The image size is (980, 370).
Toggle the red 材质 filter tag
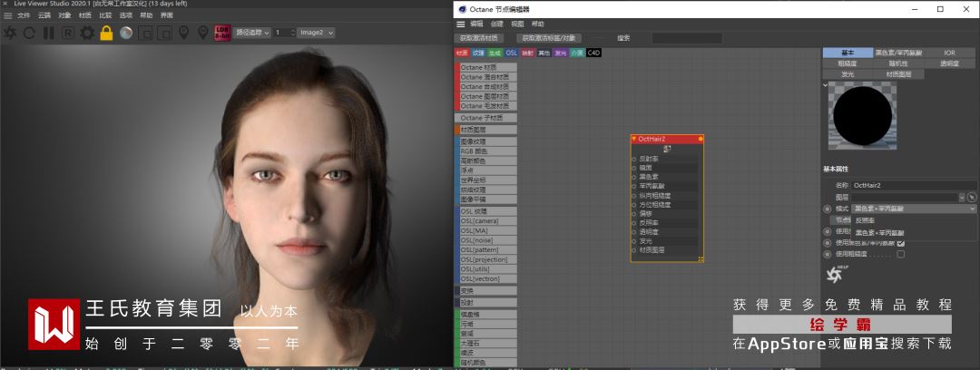462,54
